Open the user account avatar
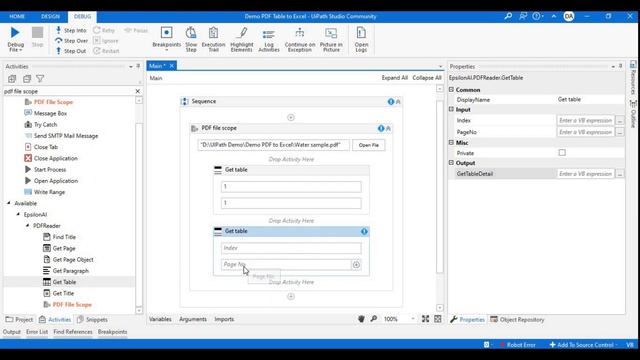The image size is (640, 360). (x=569, y=16)
